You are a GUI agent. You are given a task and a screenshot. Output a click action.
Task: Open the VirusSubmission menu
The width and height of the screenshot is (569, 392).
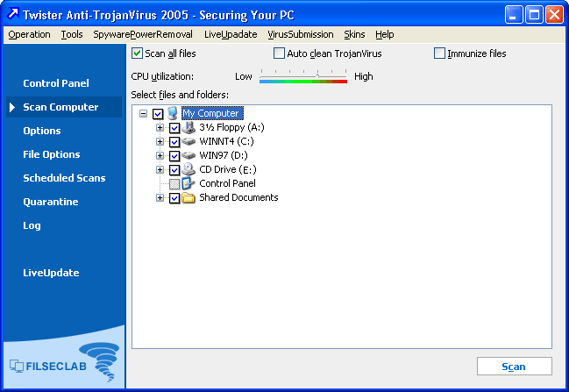(x=300, y=34)
